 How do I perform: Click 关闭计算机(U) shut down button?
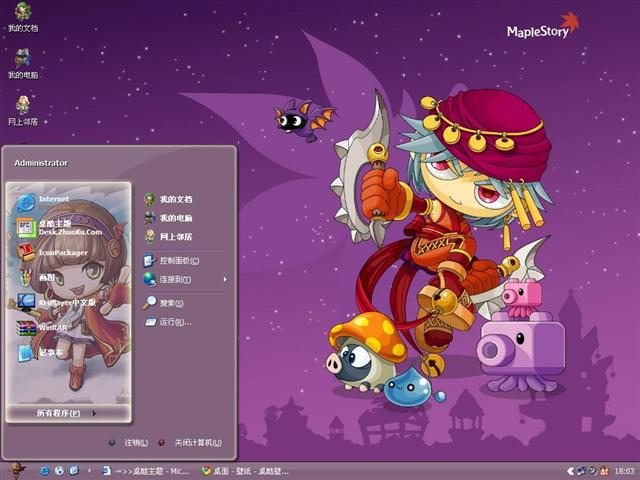(x=191, y=442)
